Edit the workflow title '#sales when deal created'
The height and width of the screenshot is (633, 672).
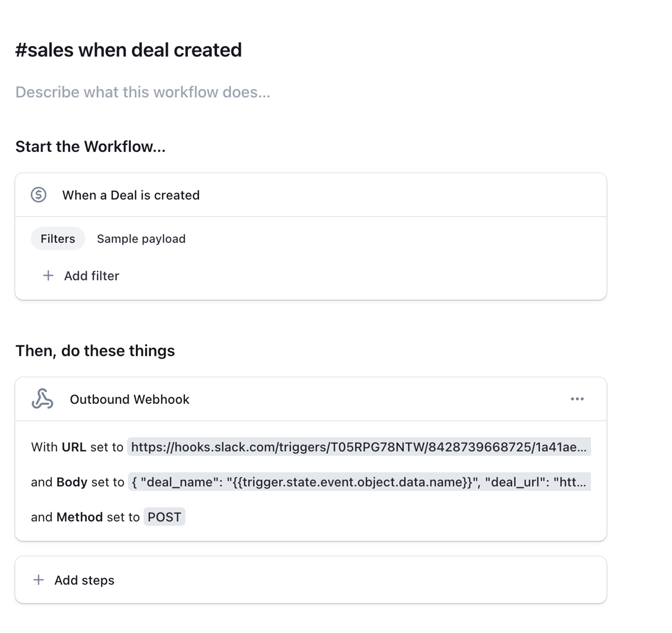[128, 50]
